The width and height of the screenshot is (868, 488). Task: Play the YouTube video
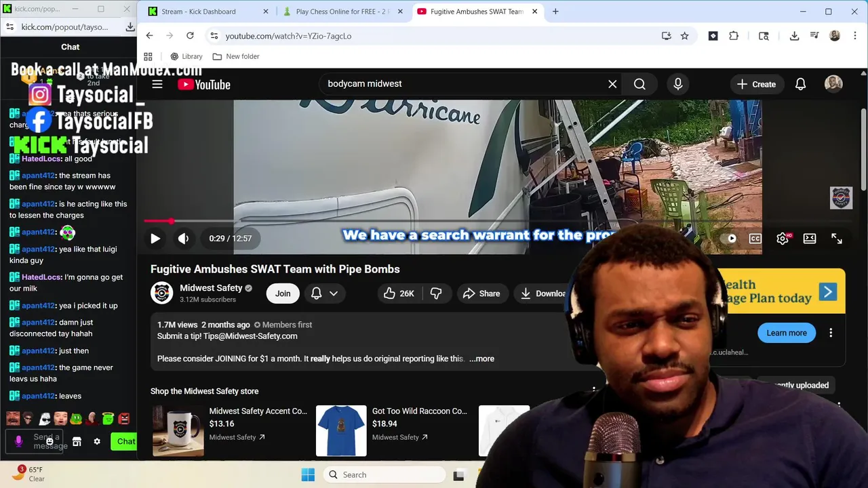pyautogui.click(x=155, y=239)
